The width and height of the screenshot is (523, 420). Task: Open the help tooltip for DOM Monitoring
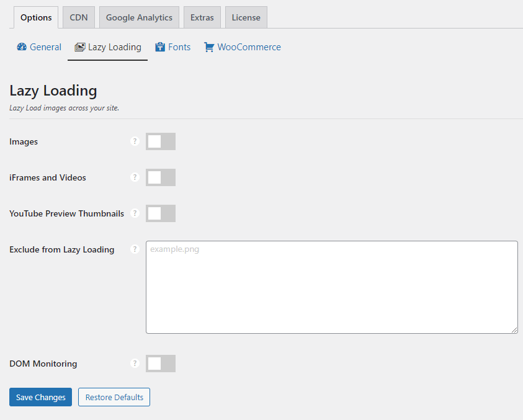click(135, 364)
